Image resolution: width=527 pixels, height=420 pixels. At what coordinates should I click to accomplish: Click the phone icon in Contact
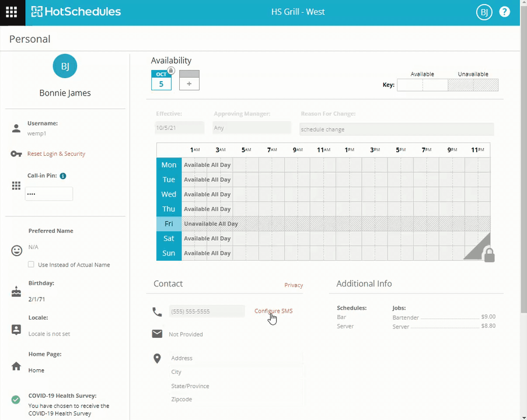tap(157, 312)
